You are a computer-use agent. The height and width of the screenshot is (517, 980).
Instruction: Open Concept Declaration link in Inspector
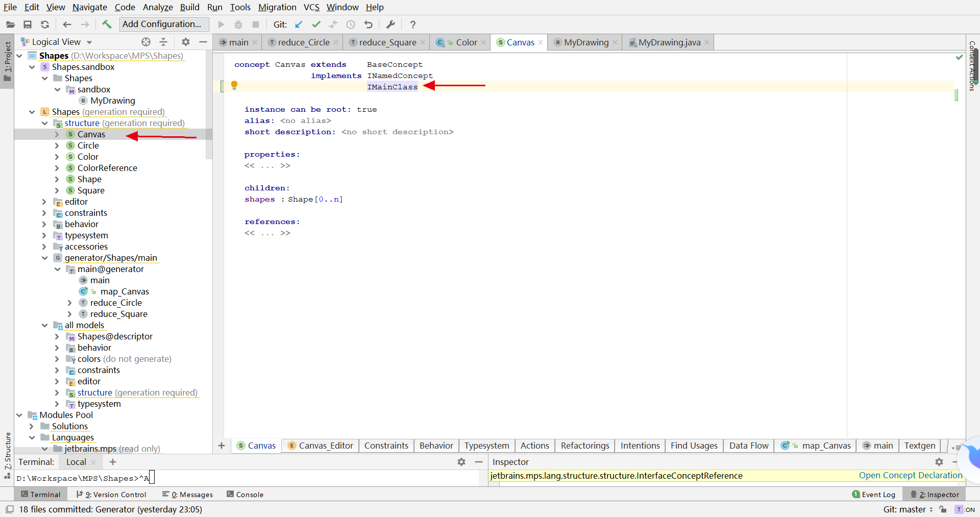coord(910,476)
